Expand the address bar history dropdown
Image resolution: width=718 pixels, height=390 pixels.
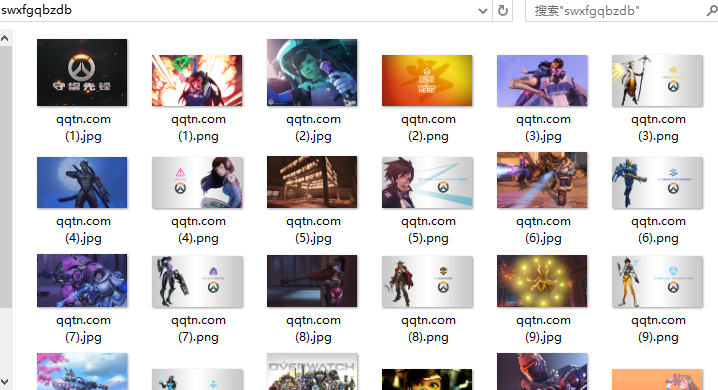pos(483,11)
